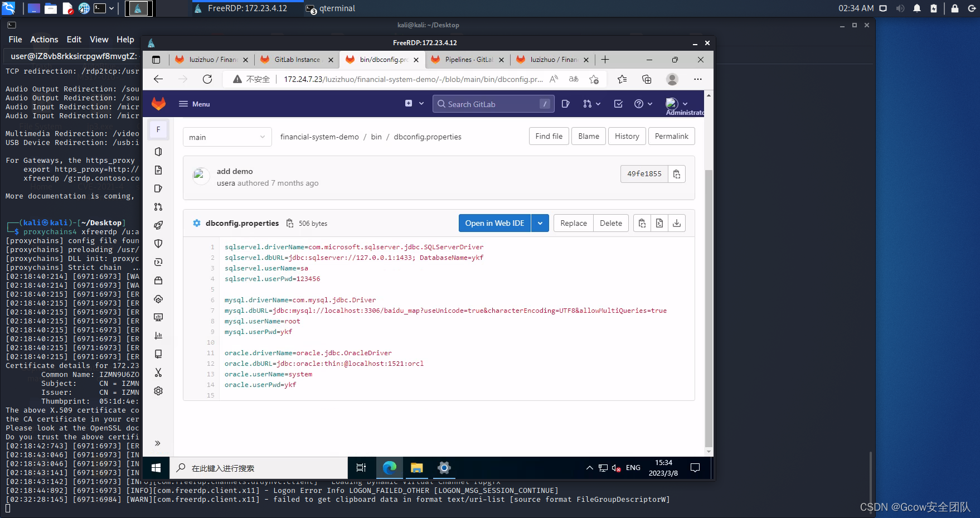Click the GitLab page vertical scrollbar
Screen dimensions: 980x518
[709, 308]
